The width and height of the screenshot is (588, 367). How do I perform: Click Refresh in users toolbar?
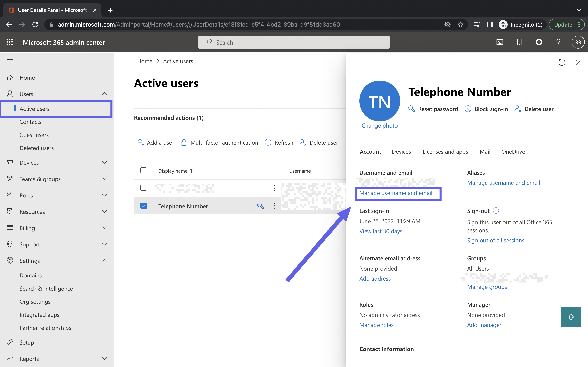[x=279, y=143]
